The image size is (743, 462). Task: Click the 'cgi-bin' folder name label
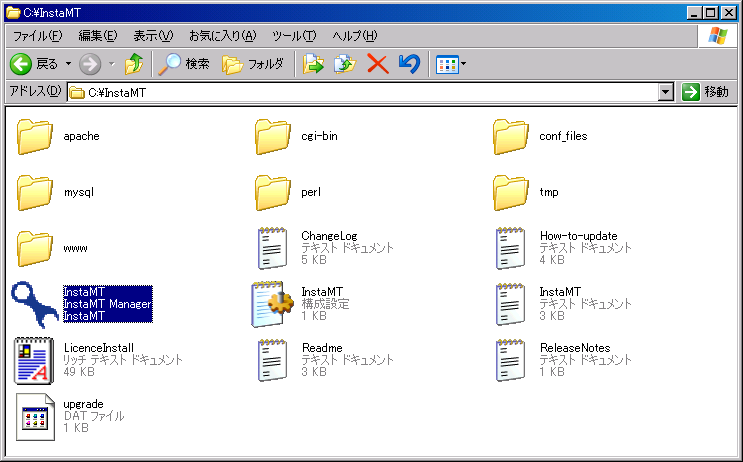pos(319,136)
